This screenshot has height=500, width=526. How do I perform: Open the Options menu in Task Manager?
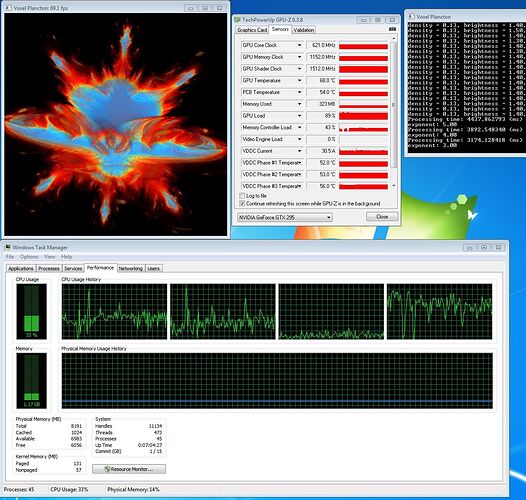[29, 257]
